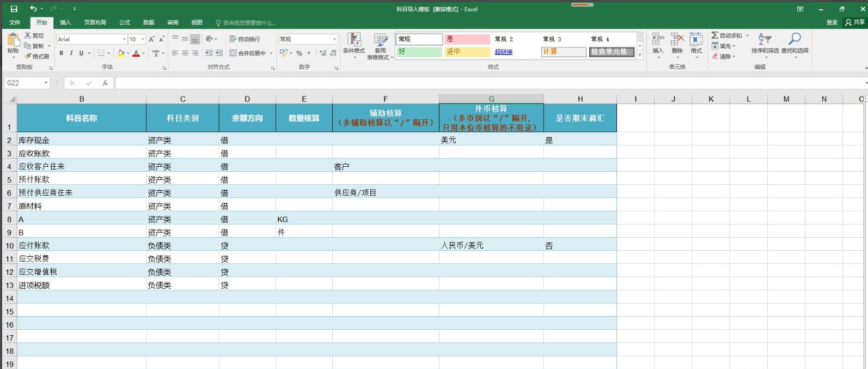Open the number format (常规) dropdown
The width and height of the screenshot is (868, 369).
pyautogui.click(x=334, y=39)
